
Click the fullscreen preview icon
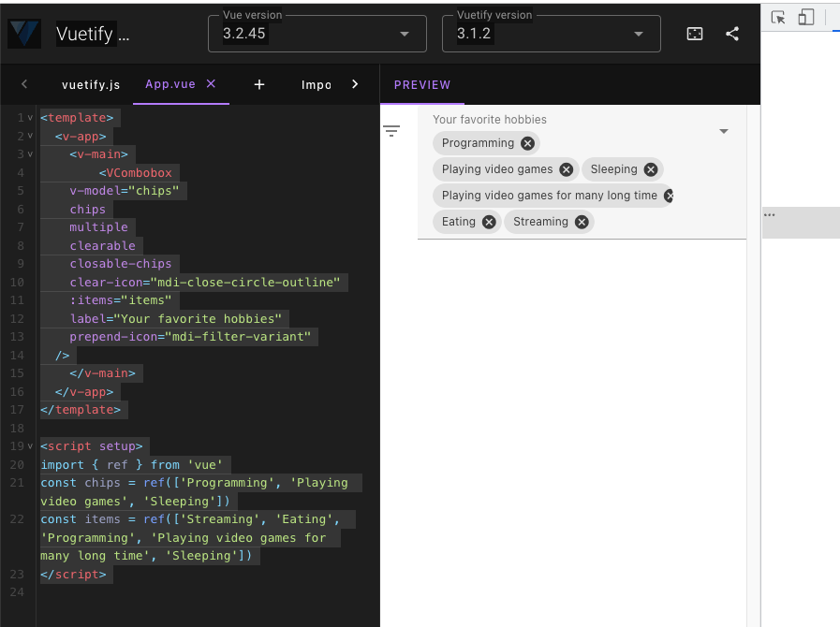click(694, 33)
